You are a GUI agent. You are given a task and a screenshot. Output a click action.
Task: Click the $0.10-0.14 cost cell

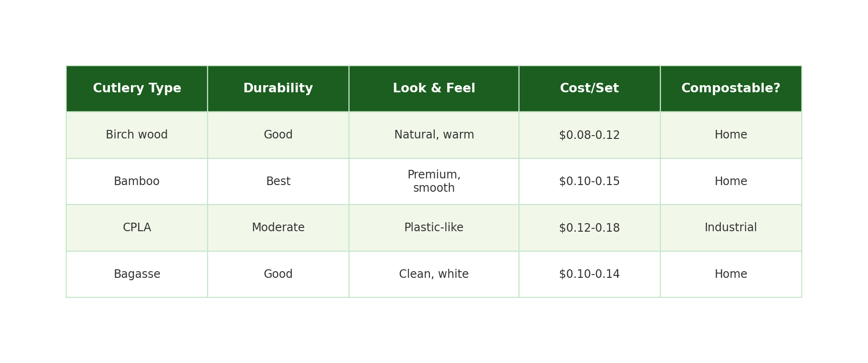coord(589,274)
